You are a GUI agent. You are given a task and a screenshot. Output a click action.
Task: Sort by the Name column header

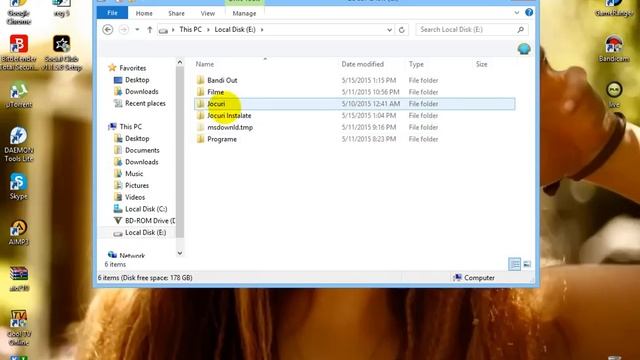coord(205,64)
